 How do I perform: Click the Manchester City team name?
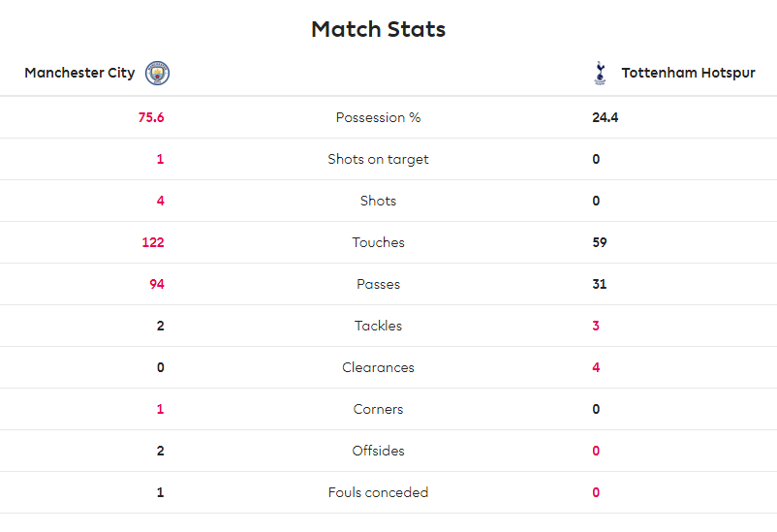79,73
